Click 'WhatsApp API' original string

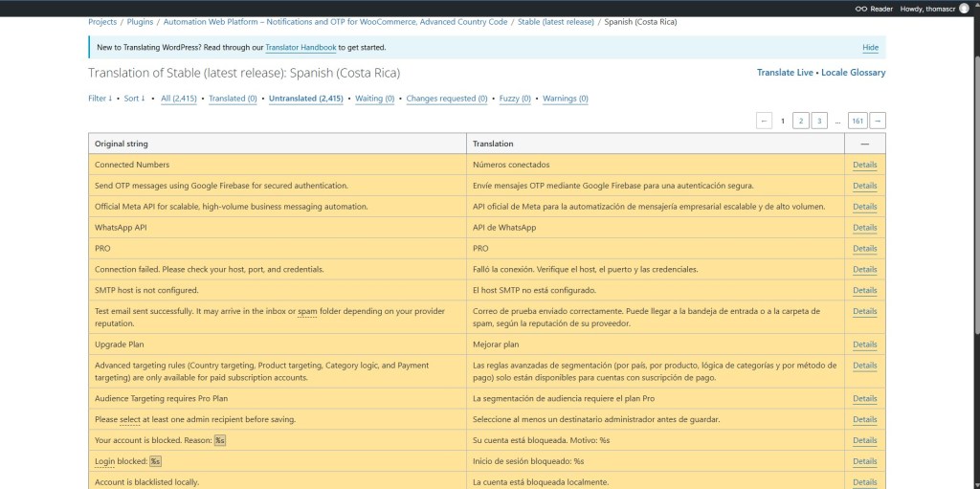pos(120,228)
